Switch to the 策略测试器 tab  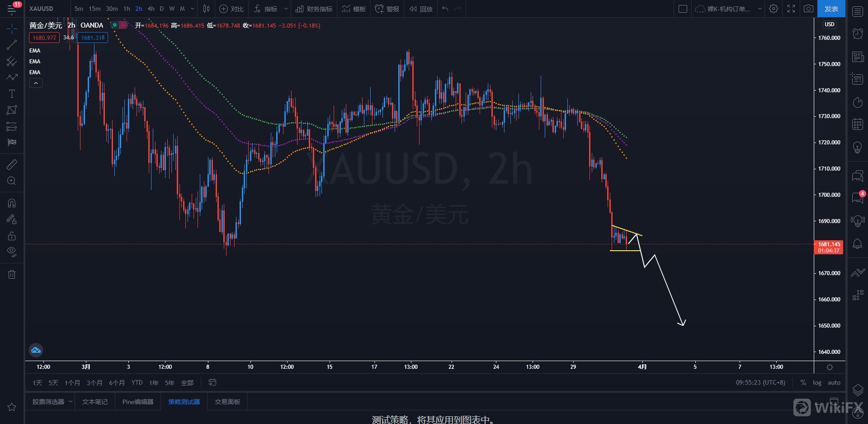click(x=184, y=402)
